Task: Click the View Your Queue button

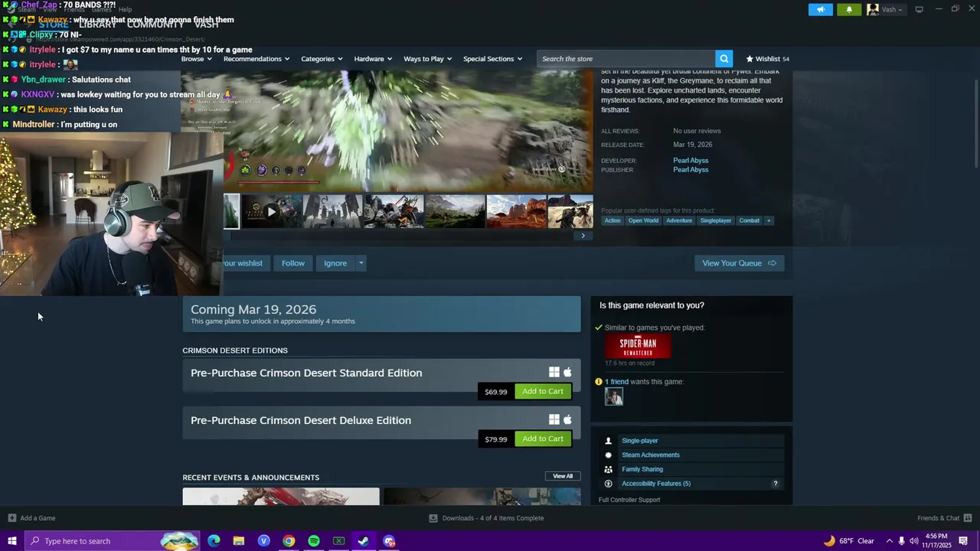Action: tap(739, 263)
